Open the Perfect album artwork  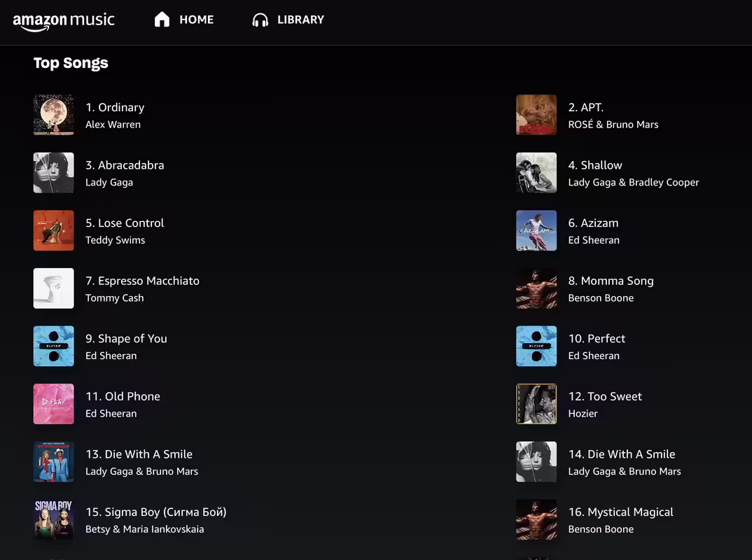[536, 346]
